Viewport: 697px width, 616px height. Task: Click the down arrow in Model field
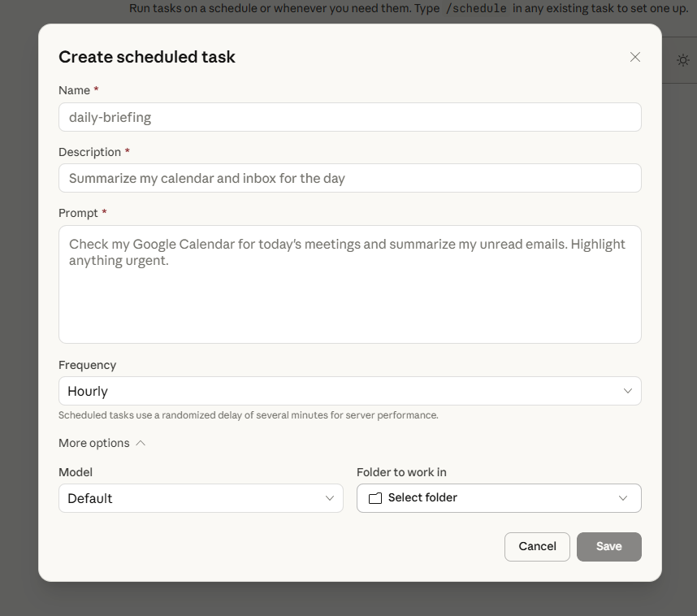(x=330, y=498)
